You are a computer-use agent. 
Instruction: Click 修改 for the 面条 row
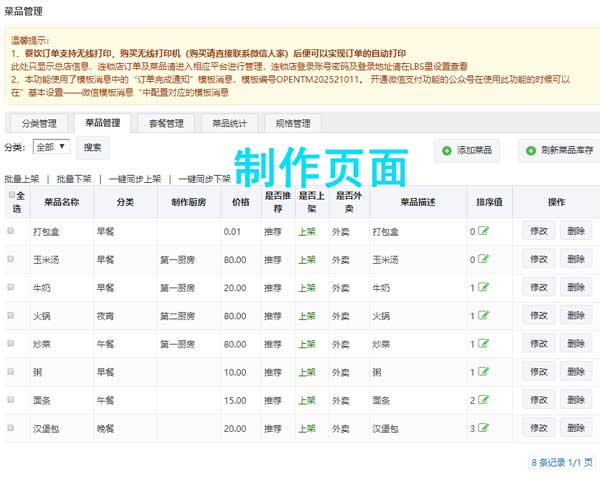tap(539, 400)
